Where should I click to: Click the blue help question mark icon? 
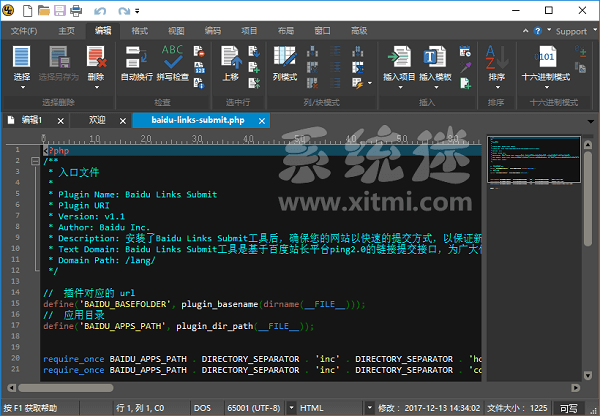click(x=538, y=31)
